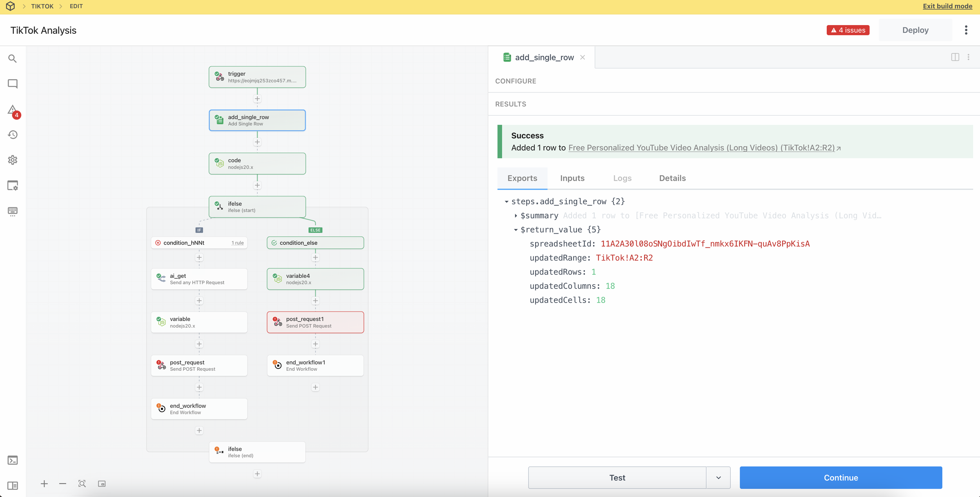
Task: Click the Test button
Action: click(617, 478)
